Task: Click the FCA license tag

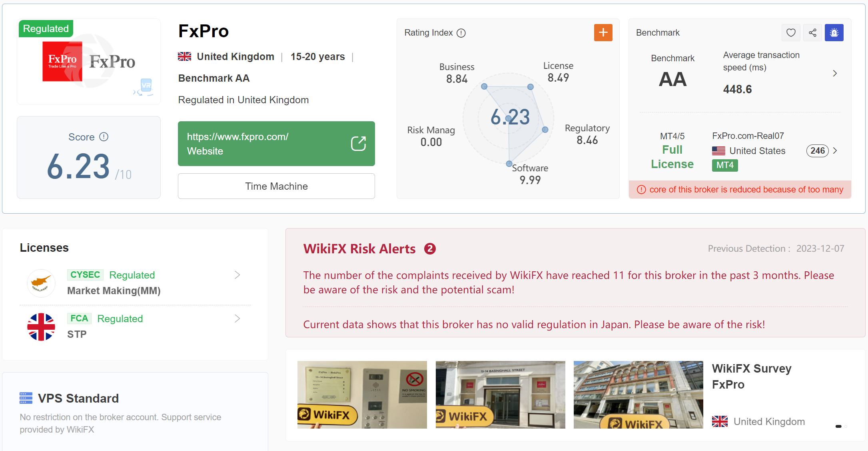Action: coord(79,319)
